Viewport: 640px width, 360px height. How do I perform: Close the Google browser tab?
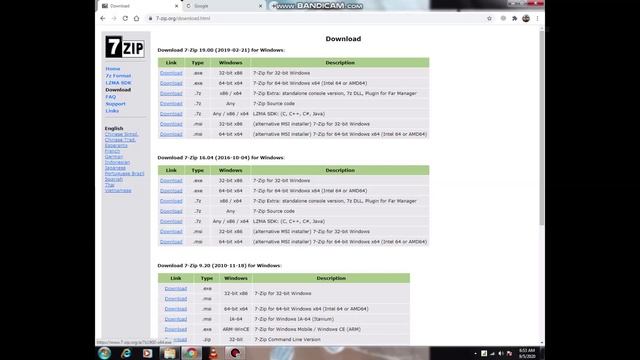coord(260,6)
